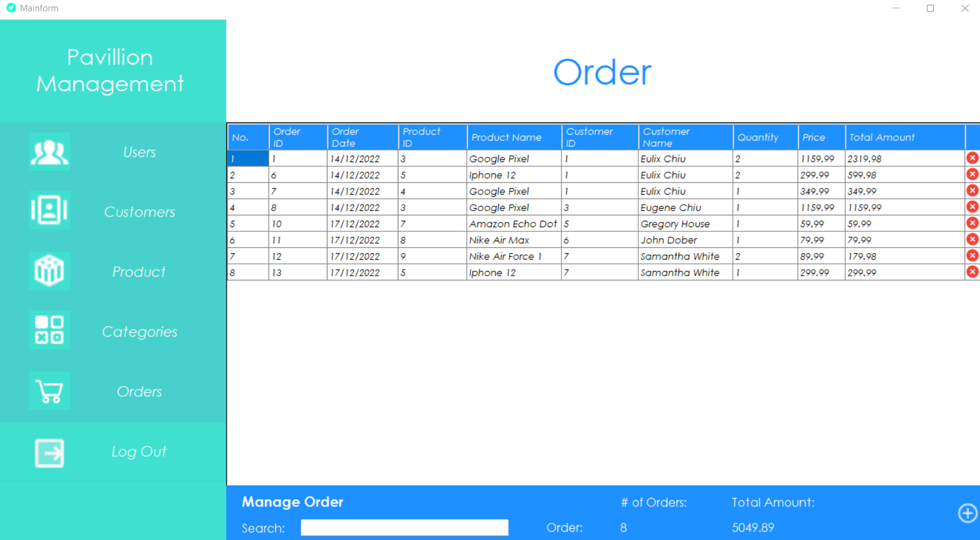Open the Users section from the sidebar
The height and width of the screenshot is (540, 980).
coord(139,152)
